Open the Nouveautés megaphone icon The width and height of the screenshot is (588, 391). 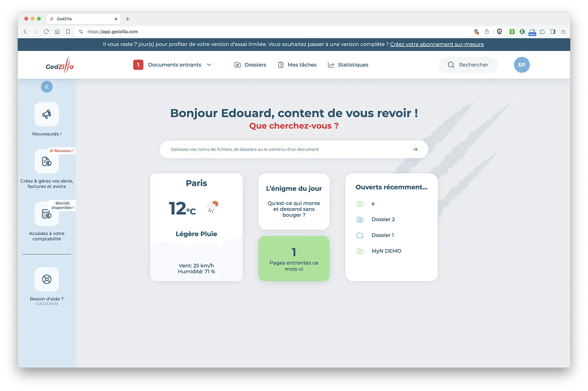pyautogui.click(x=47, y=114)
